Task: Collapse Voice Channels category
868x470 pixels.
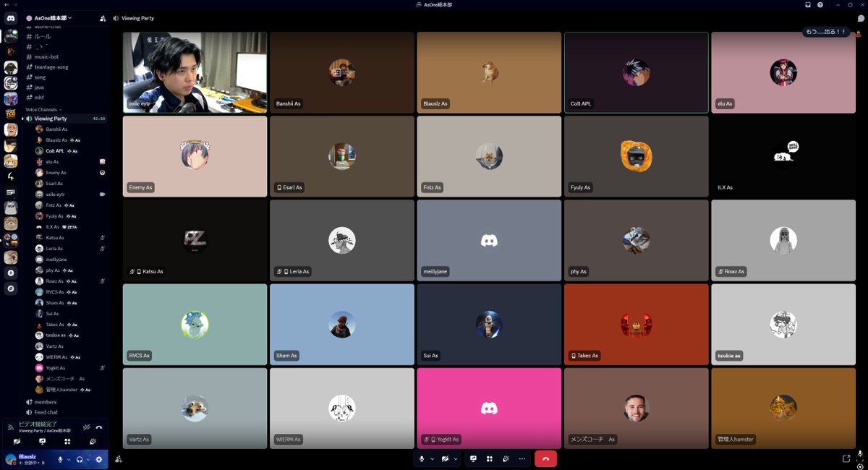Action: pos(43,109)
